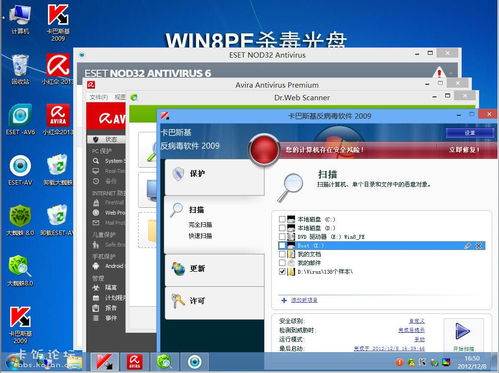
Task: Click the add new item link with plus
Action: (299, 300)
